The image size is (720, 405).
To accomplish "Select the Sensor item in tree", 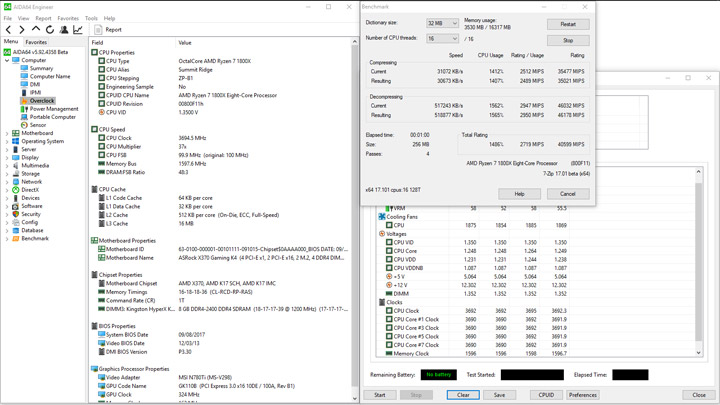I will coord(38,125).
